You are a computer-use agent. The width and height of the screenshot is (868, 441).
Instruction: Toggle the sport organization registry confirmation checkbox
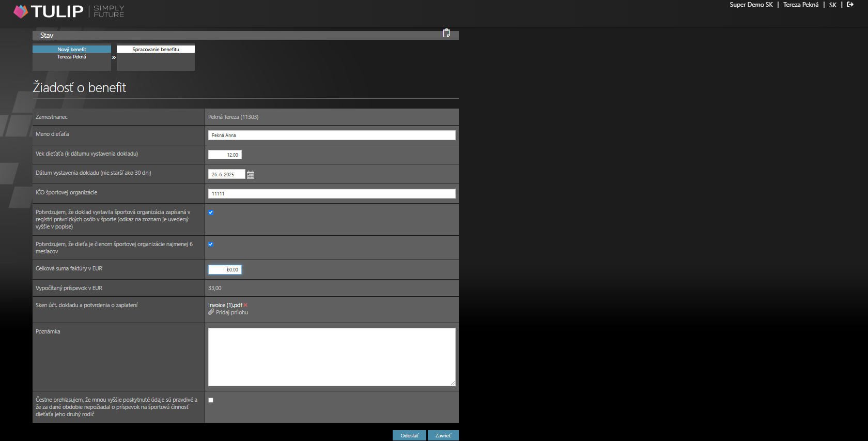211,212
